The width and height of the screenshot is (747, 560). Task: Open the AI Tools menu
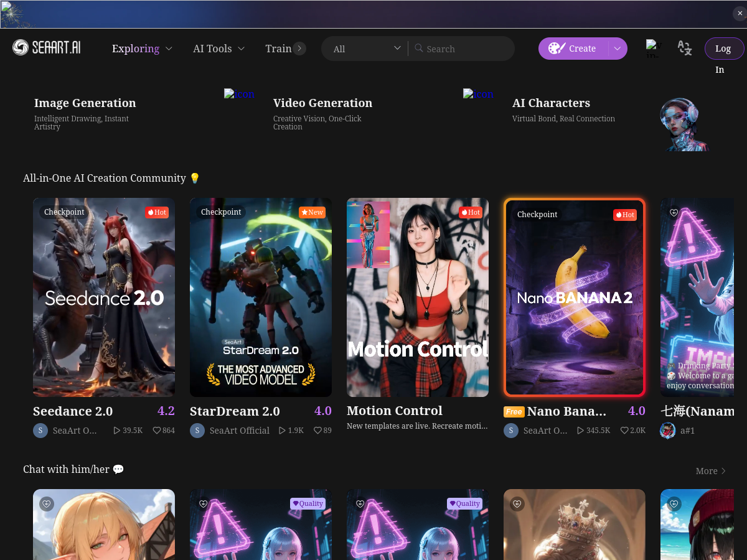tap(218, 48)
